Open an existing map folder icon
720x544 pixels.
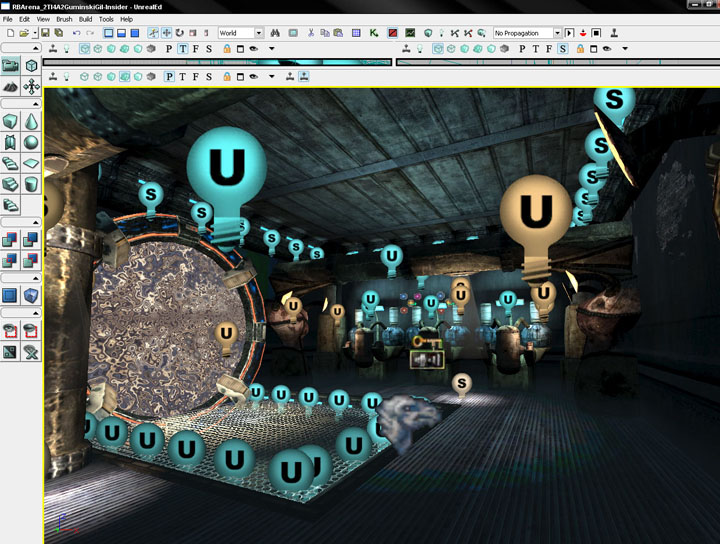pos(23,33)
